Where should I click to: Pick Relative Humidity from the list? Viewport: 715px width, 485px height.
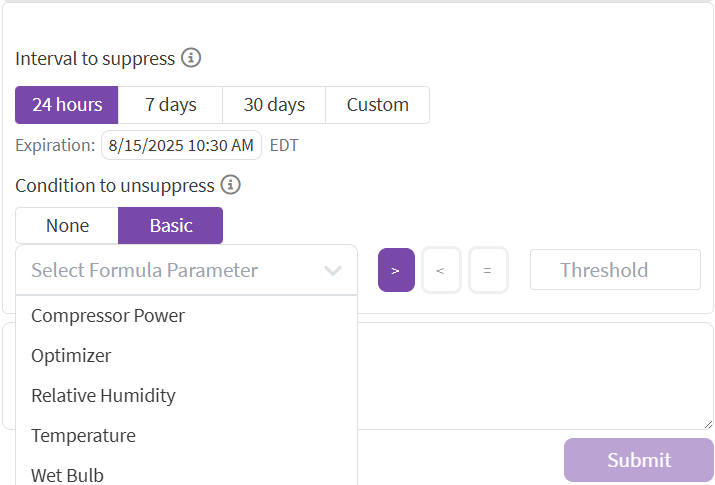[x=103, y=396]
